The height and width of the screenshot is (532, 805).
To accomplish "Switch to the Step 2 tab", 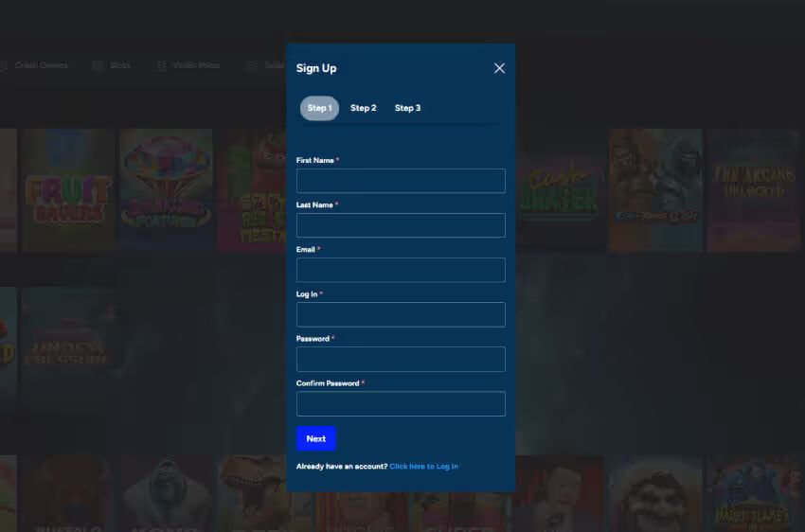I will [364, 108].
